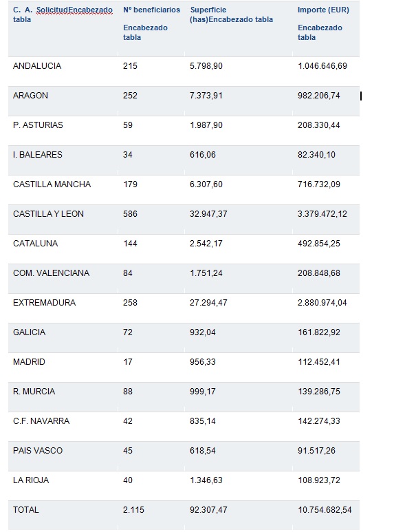
Task: Select R. MURCIA beneficiaries value 88
Action: (127, 391)
